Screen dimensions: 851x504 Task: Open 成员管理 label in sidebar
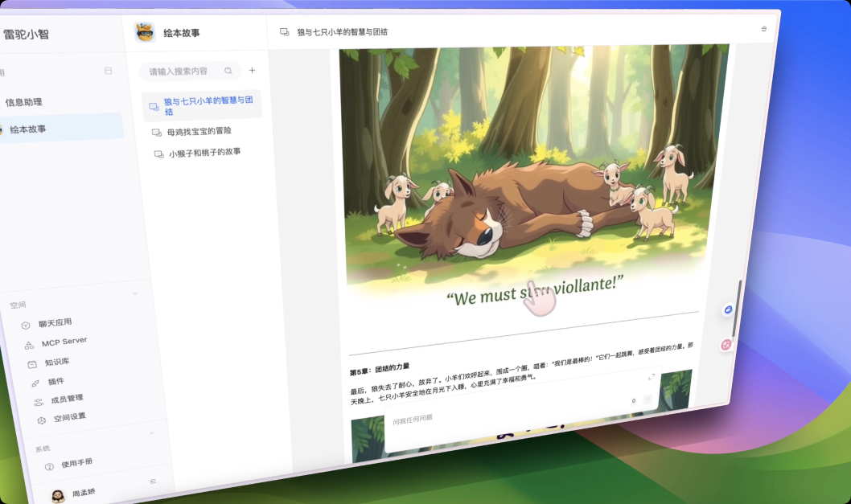67,400
